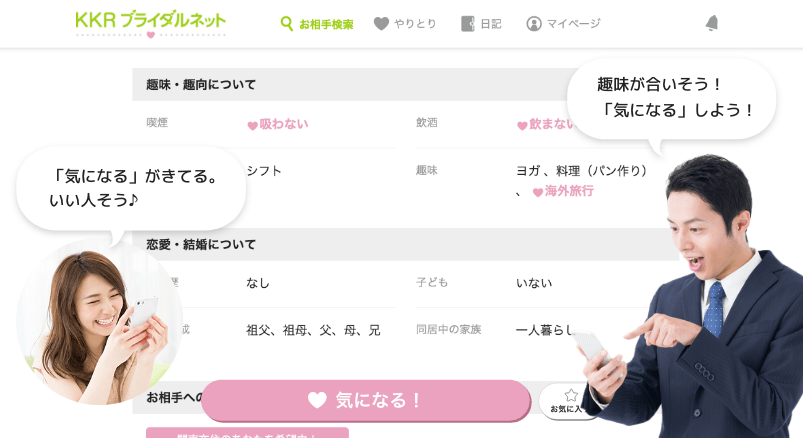Click the pink 気になる！ button
This screenshot has height=438, width=803.
(366, 401)
